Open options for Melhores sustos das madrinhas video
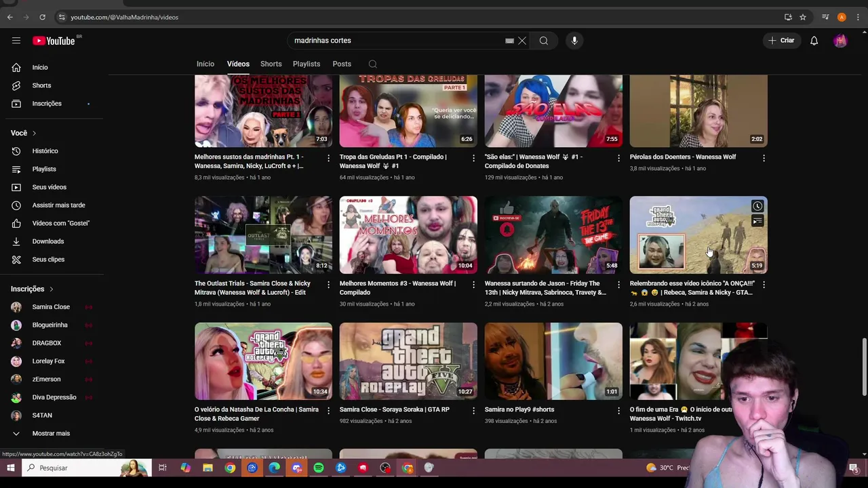The image size is (868, 488). 329,158
